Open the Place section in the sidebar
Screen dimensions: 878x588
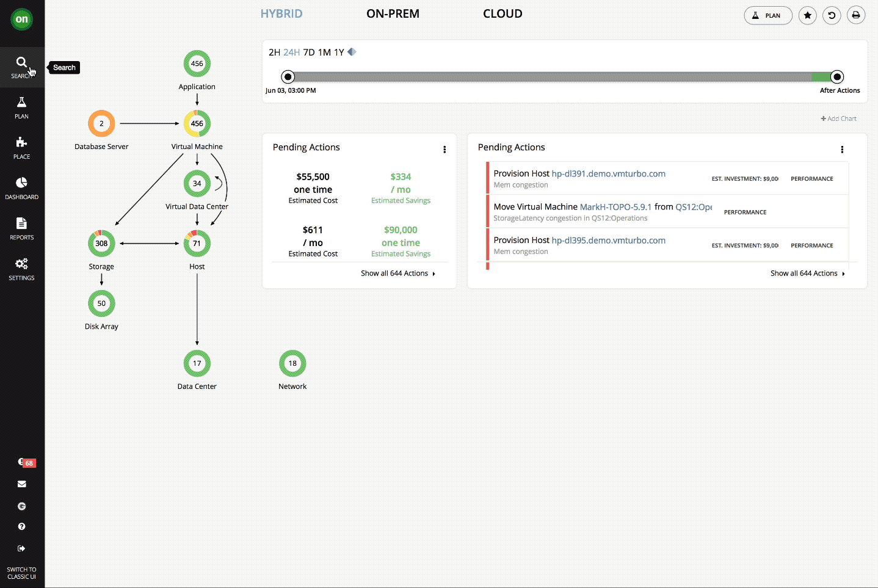[21, 148]
